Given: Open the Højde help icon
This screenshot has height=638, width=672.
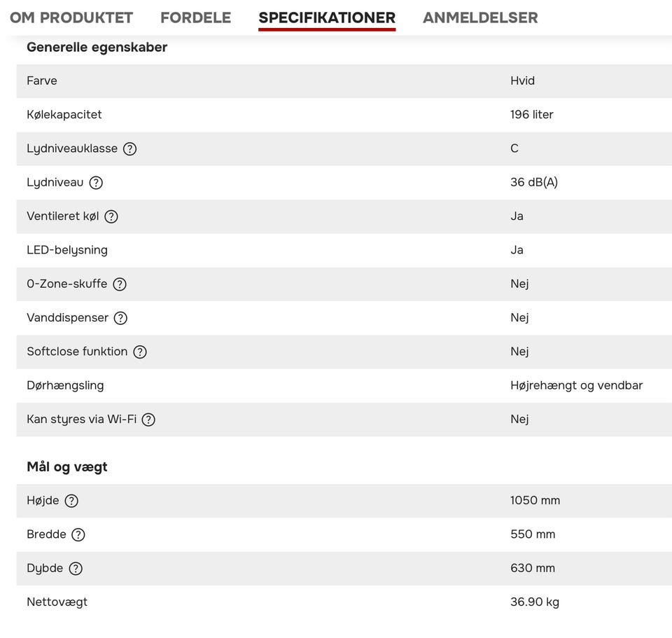Looking at the screenshot, I should [71, 501].
